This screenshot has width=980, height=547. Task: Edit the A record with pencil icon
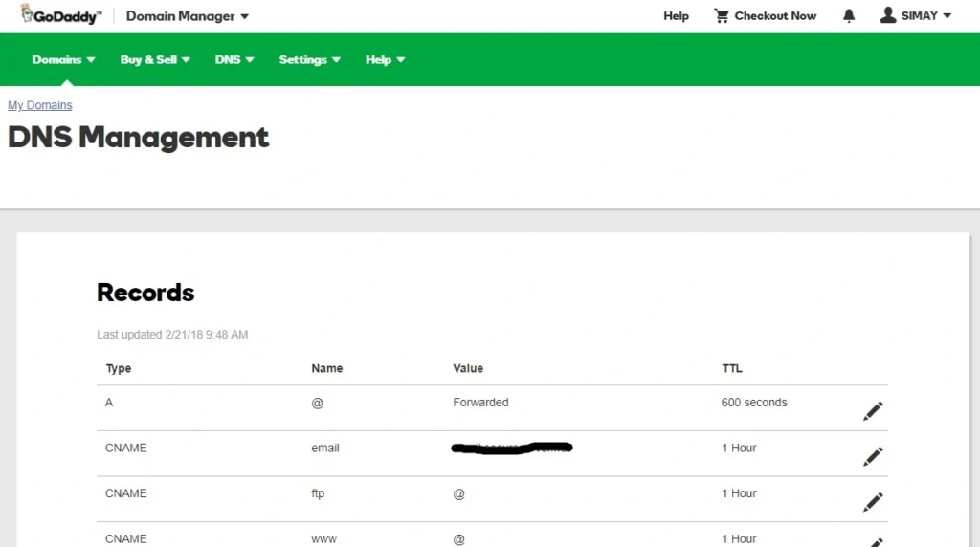point(873,411)
